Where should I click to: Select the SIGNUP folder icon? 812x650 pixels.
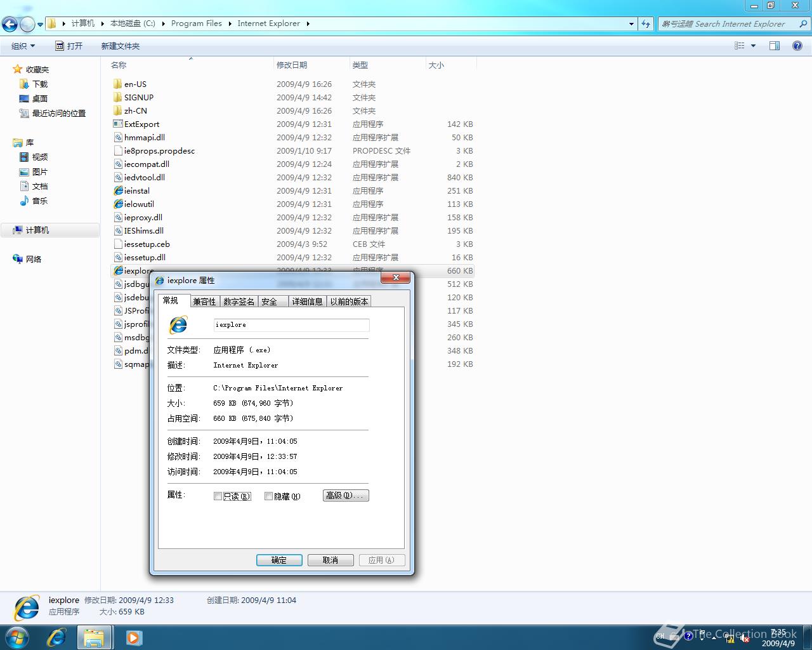[117, 97]
